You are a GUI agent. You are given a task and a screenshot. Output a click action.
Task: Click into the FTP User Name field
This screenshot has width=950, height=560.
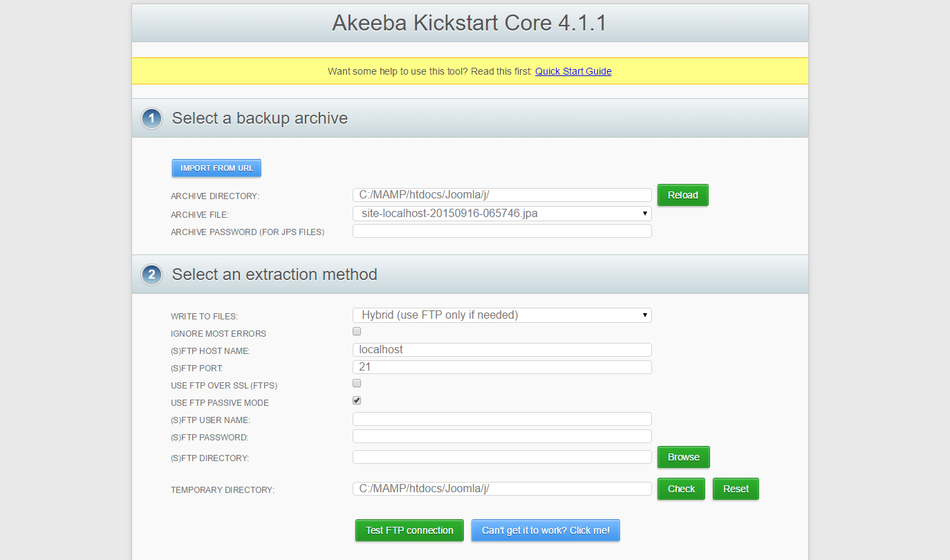coord(502,419)
